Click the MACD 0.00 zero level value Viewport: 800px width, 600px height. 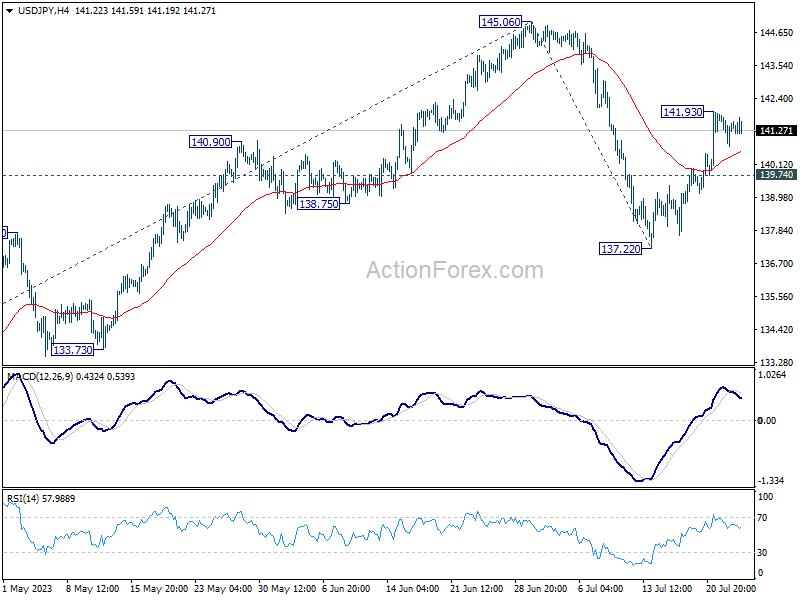click(x=767, y=420)
